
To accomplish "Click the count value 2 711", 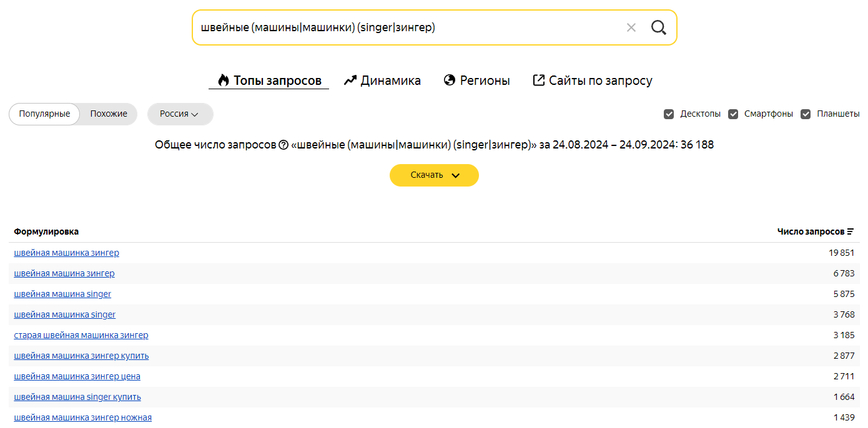I will click(844, 376).
